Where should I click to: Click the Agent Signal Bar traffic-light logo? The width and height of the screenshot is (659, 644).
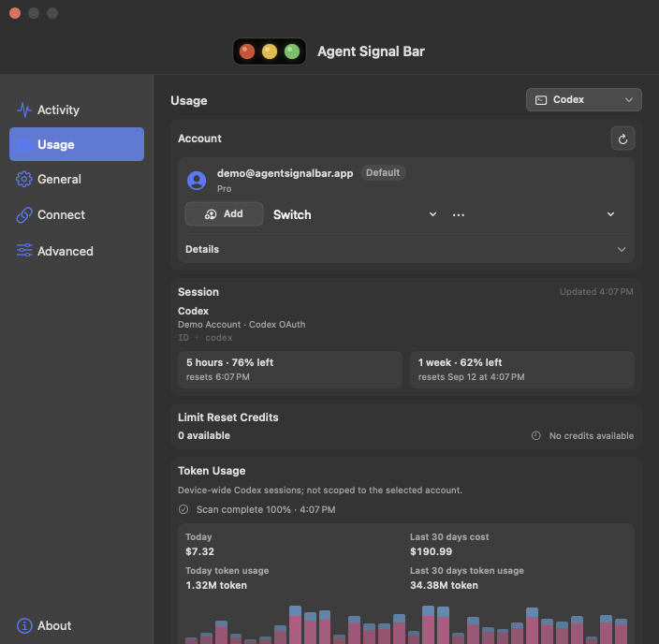[270, 51]
